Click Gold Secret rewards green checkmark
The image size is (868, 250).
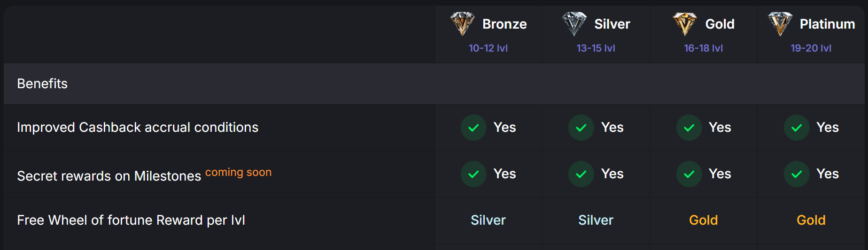689,174
